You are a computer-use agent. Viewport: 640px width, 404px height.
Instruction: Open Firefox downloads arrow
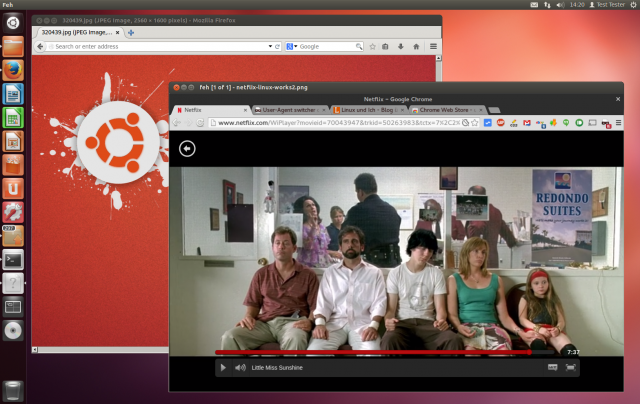401,47
